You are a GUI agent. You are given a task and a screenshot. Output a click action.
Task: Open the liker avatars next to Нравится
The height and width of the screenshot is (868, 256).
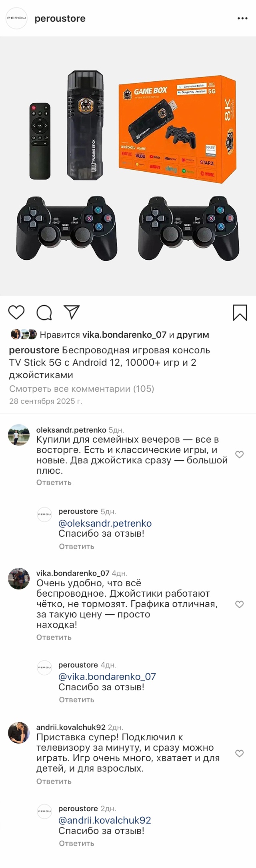point(24,334)
